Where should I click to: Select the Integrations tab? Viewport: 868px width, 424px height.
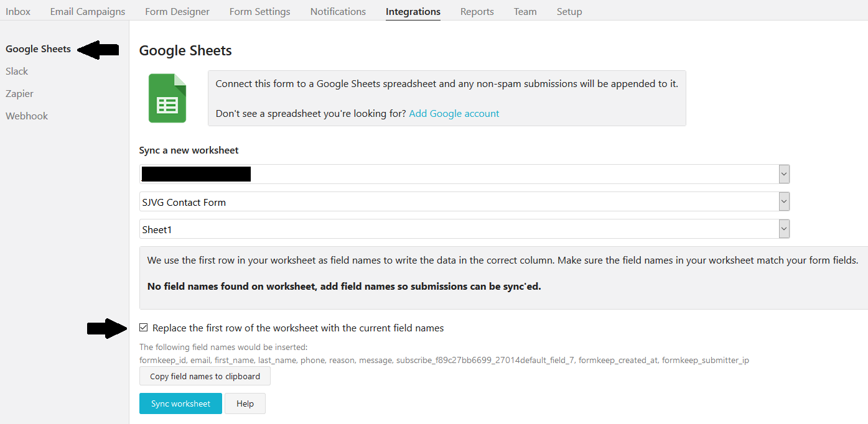413,11
